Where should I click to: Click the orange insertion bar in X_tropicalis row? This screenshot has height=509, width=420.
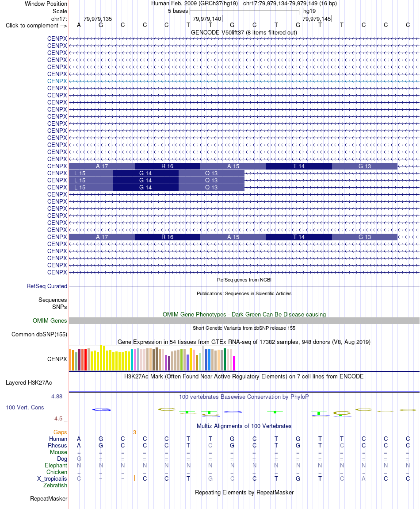pyautogui.click(x=134, y=478)
